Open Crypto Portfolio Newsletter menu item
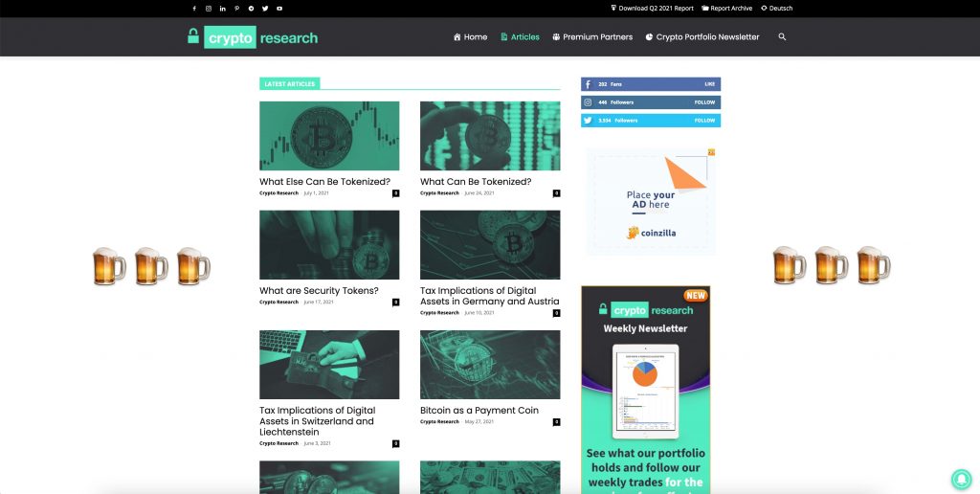 click(702, 37)
